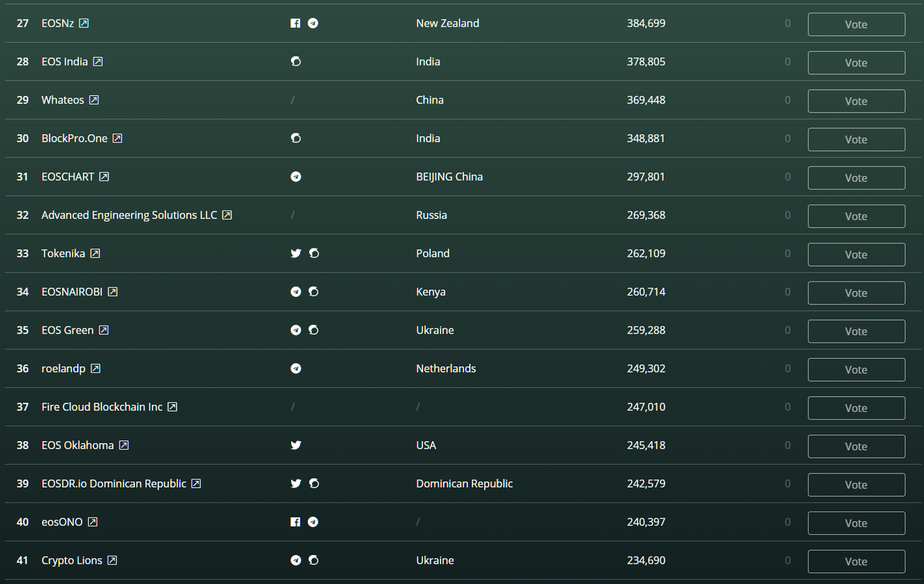Open EOSNz Telegram channel icon
Screen dimensions: 924x584
[x=313, y=23]
